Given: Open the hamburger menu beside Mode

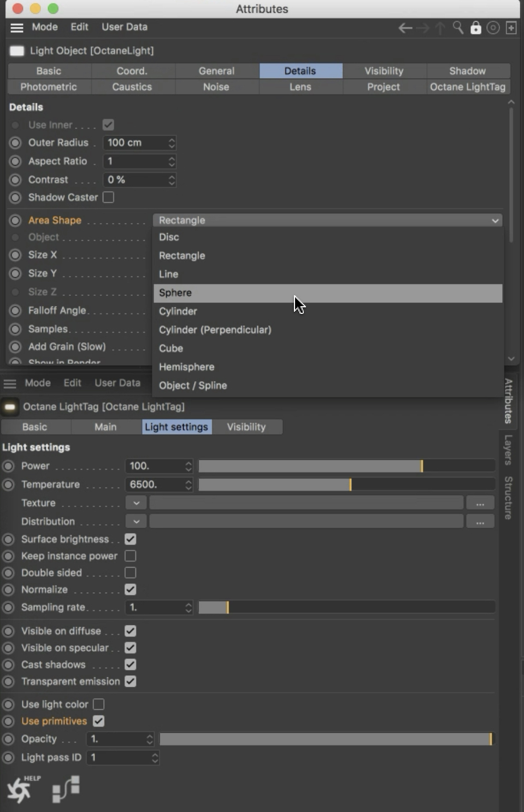Looking at the screenshot, I should [17, 27].
